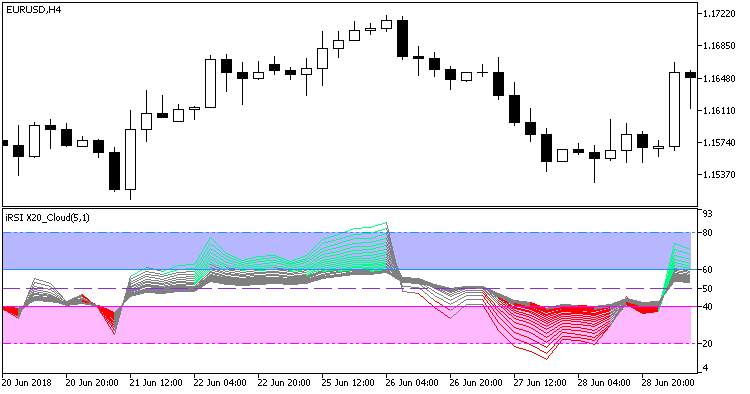Click the large white candle at 22 Jun 04:00
This screenshot has height=394, width=750.
pos(210,83)
